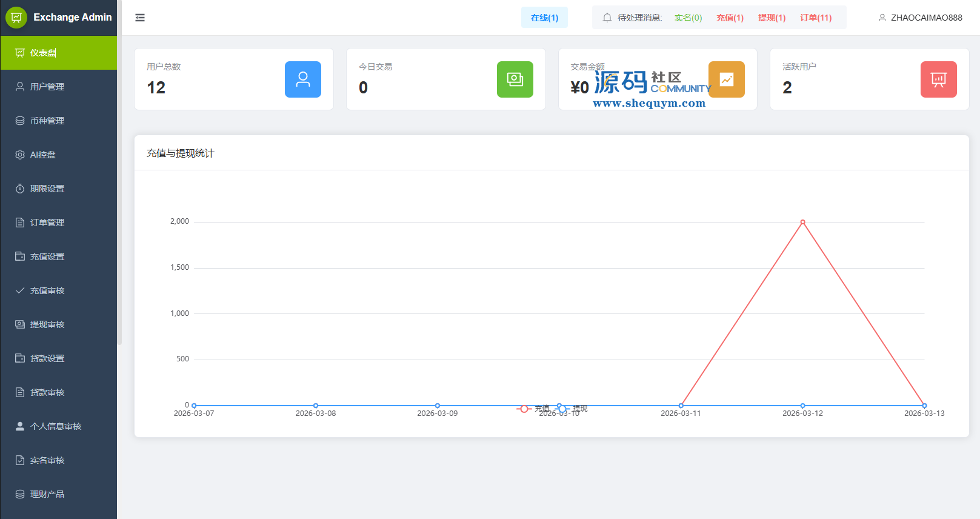This screenshot has width=980, height=519.
Task: Open 用户管理 in the sidebar
Action: tap(47, 87)
